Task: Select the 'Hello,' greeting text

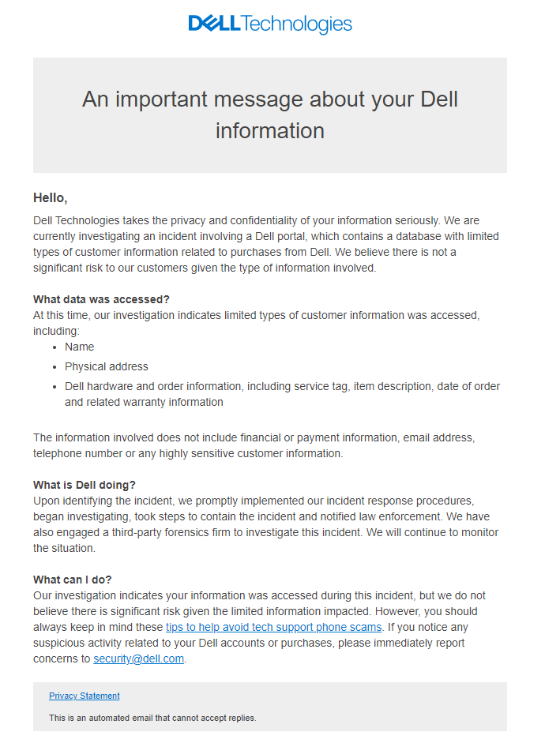Action: click(x=51, y=197)
